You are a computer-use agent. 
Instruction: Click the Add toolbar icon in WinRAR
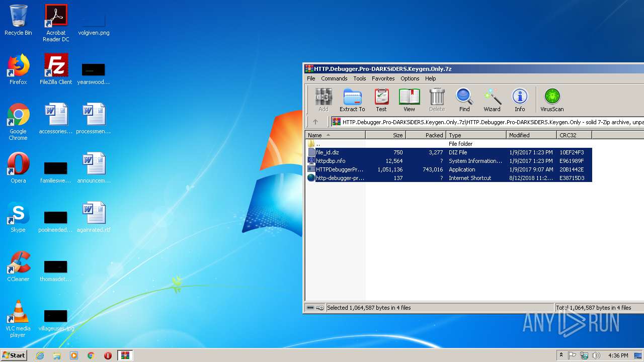(324, 100)
